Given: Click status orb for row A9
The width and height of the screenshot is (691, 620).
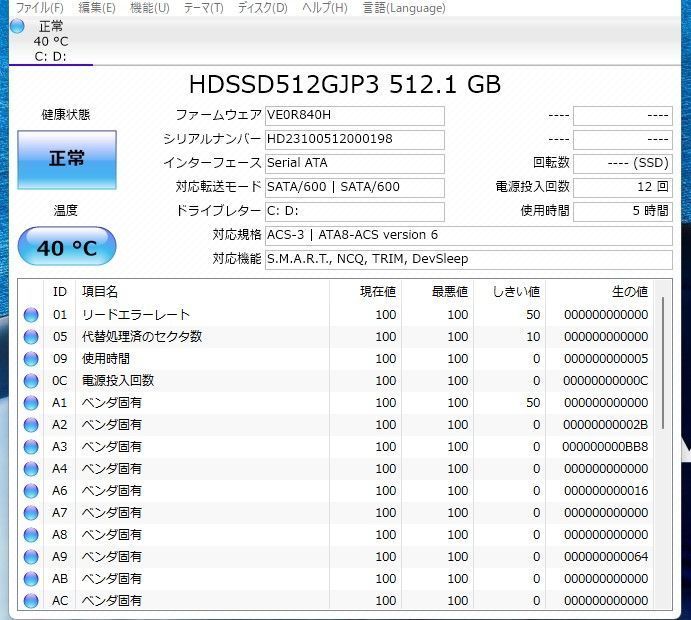Looking at the screenshot, I should (31, 557).
